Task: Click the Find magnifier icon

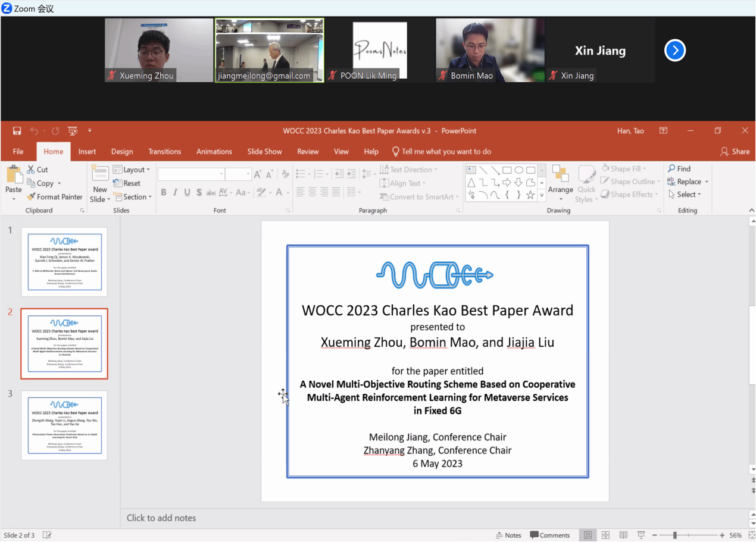Action: pyautogui.click(x=671, y=169)
